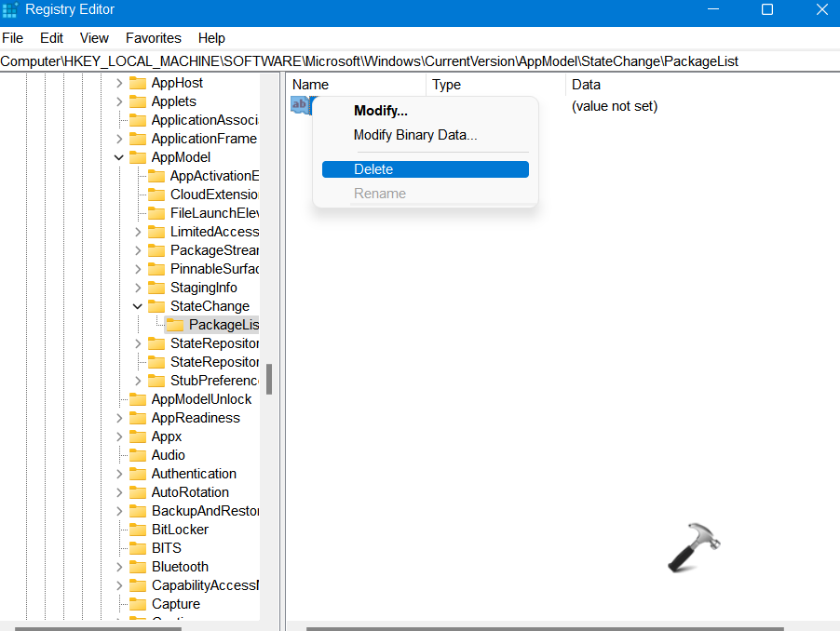Select the string value 'ab' icon in list
The image size is (840, 631).
point(300,104)
